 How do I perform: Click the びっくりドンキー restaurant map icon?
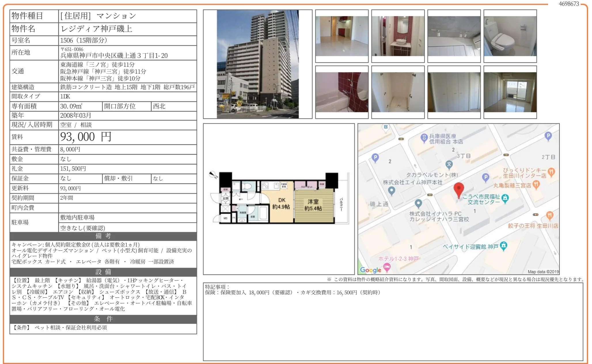[551, 172]
